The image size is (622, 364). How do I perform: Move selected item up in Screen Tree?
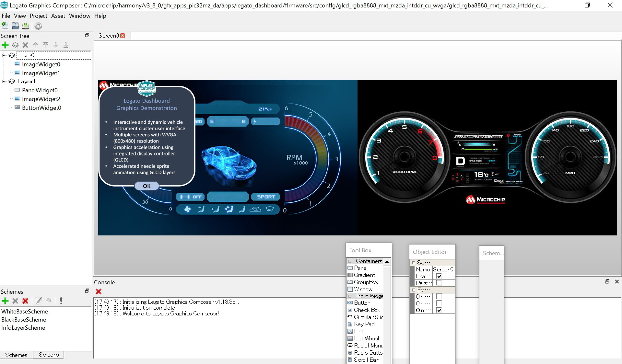(35, 45)
